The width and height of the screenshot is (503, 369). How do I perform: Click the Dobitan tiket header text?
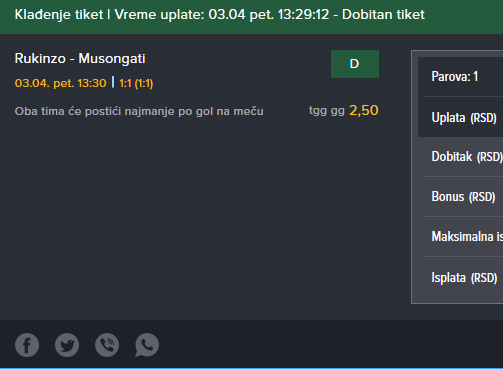click(383, 15)
